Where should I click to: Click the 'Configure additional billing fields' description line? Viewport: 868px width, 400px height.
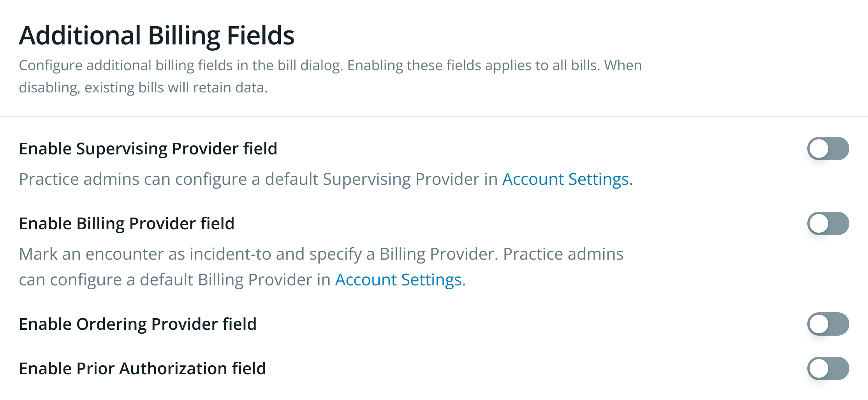click(x=181, y=65)
